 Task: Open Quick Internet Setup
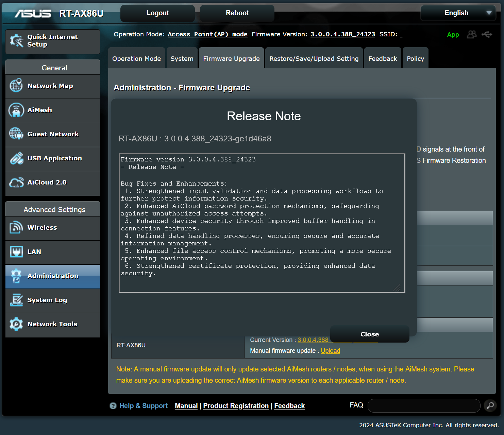(53, 41)
